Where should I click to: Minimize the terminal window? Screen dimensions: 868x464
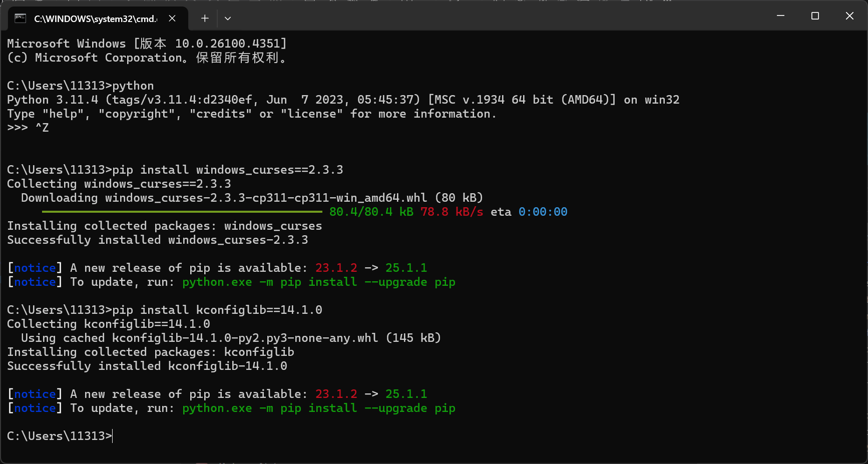click(780, 16)
